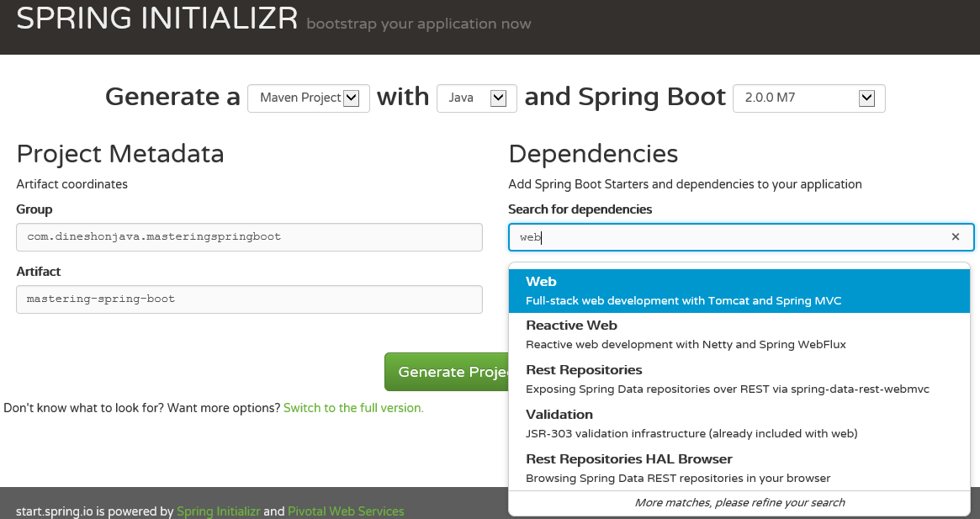
Task: Expand the Java language dropdown
Action: (477, 98)
